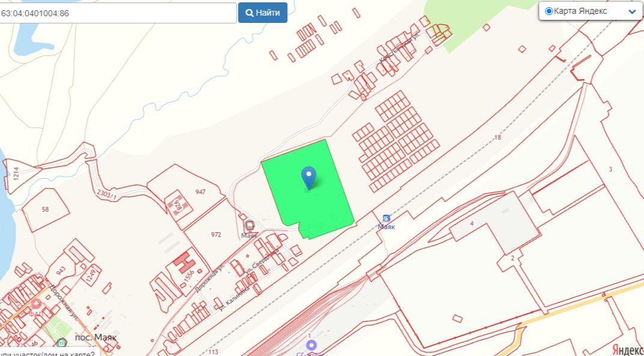Viewport: 644px width, 356px height.
Task: Click the Маяк train station icon
Action: click(x=386, y=218)
